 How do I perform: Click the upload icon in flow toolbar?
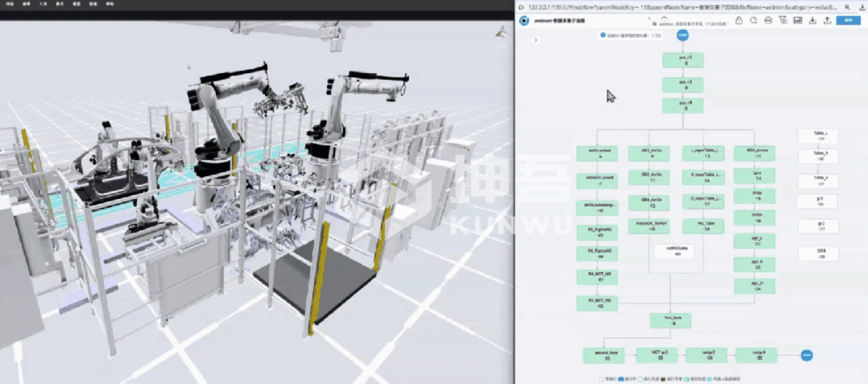coord(827,20)
